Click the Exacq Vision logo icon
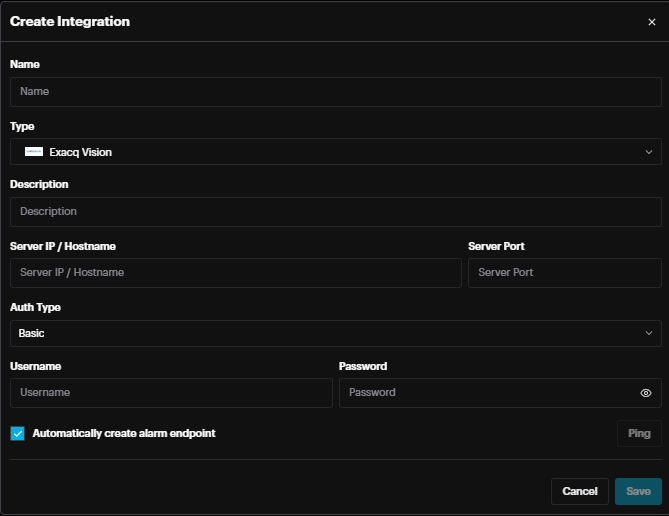The height and width of the screenshot is (516, 669). click(34, 152)
